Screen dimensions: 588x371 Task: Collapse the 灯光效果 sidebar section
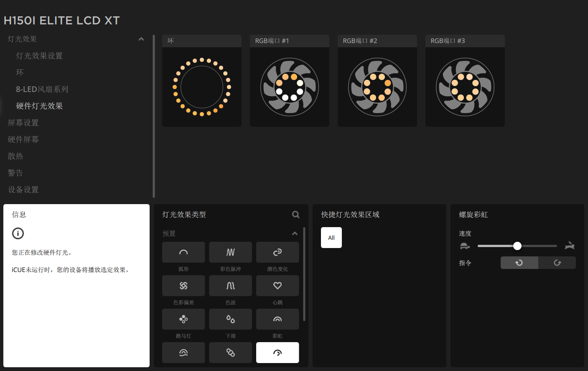pyautogui.click(x=141, y=39)
